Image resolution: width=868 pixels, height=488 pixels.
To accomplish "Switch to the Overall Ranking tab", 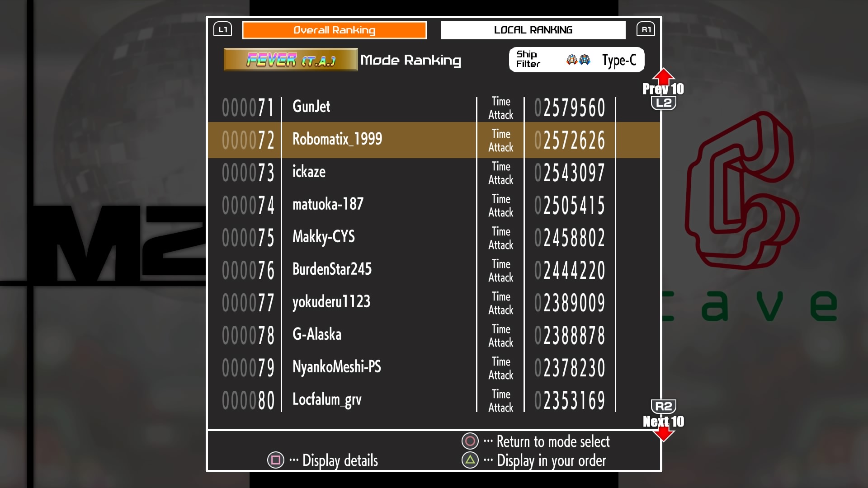I will tap(335, 30).
